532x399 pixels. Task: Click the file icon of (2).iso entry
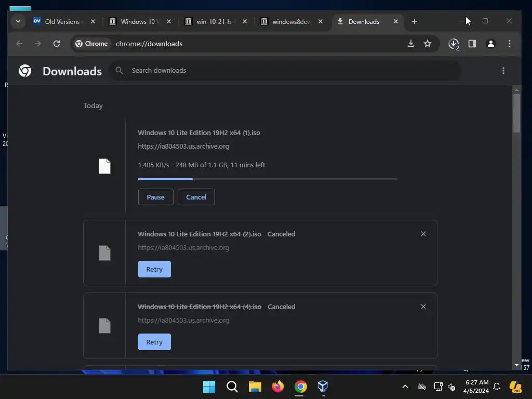click(104, 253)
